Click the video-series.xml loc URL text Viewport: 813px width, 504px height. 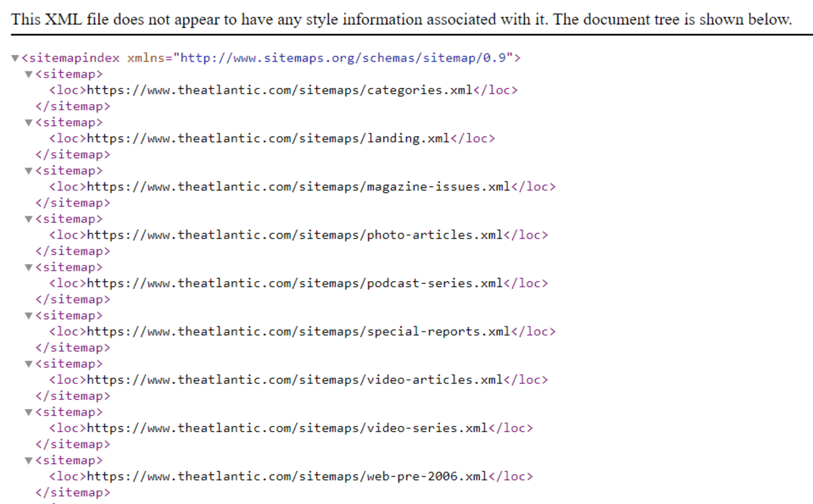pyautogui.click(x=287, y=429)
